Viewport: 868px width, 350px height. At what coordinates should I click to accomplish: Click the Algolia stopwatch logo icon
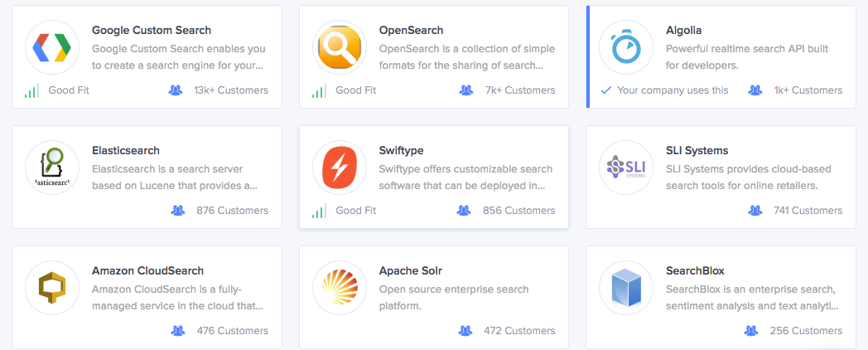pyautogui.click(x=626, y=47)
